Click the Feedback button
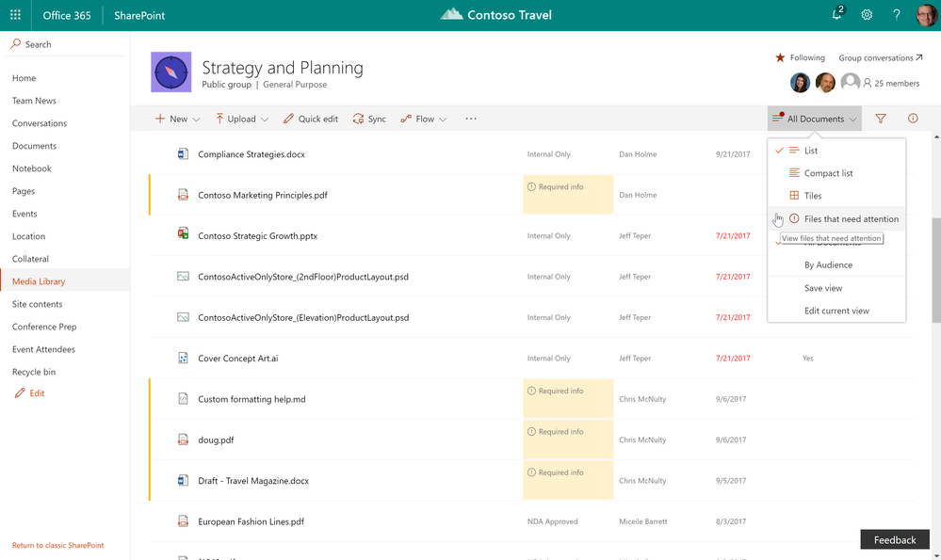Viewport: 941px width, 560px height. pyautogui.click(x=894, y=540)
